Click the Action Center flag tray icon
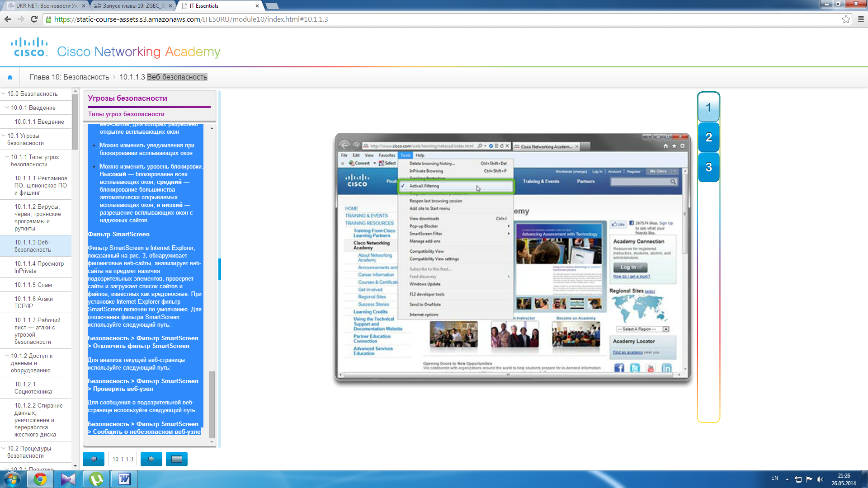Viewport: 868px width, 488px height. click(809, 479)
